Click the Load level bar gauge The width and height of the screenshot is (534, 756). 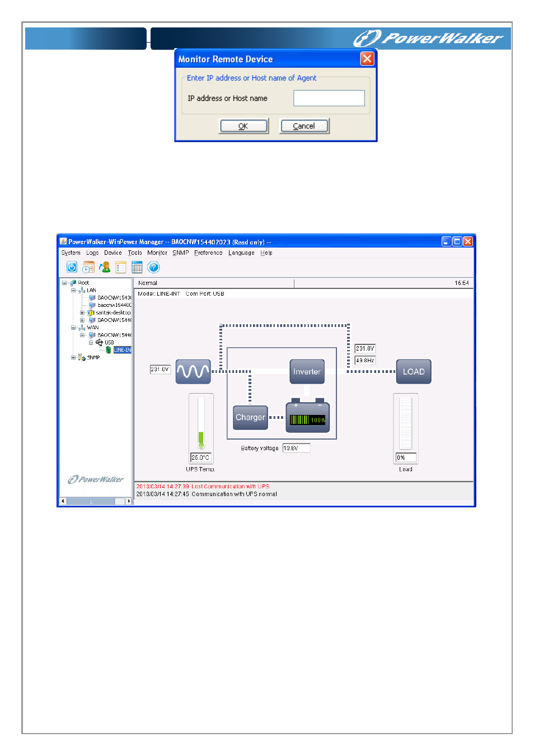[x=406, y=423]
